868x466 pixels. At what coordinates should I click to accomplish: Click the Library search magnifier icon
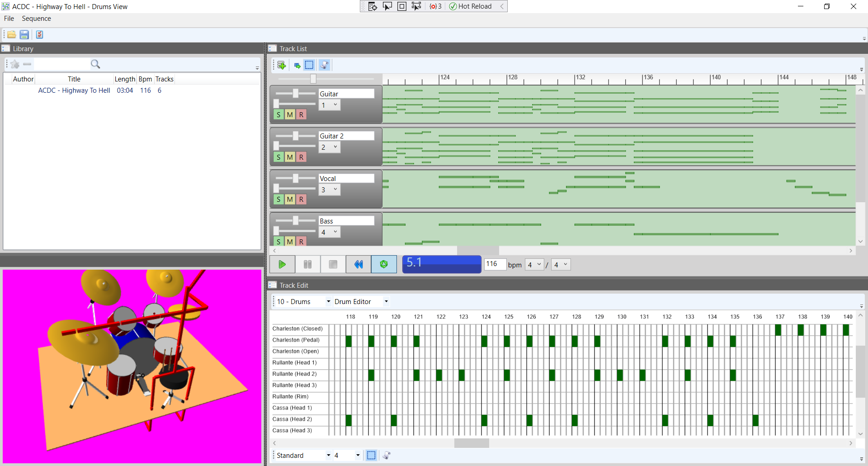[x=95, y=64]
